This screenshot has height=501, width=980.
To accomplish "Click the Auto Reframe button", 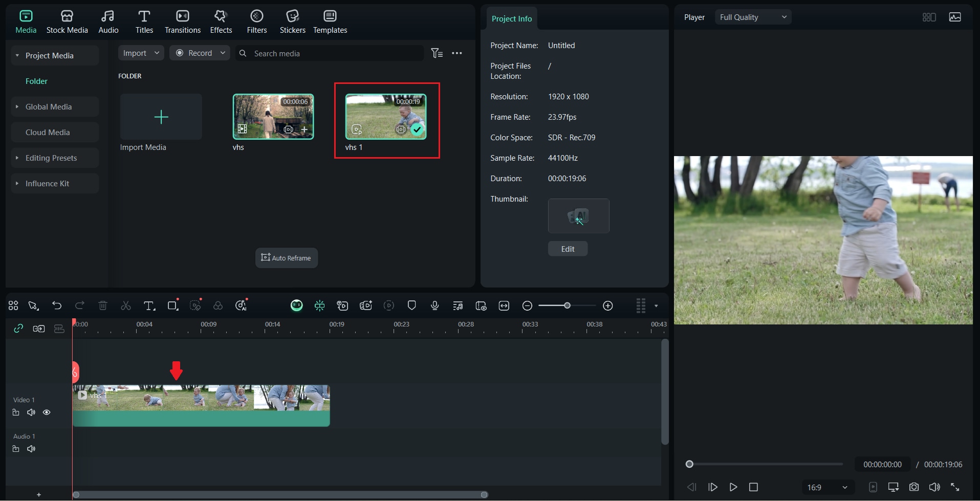I will pos(286,258).
